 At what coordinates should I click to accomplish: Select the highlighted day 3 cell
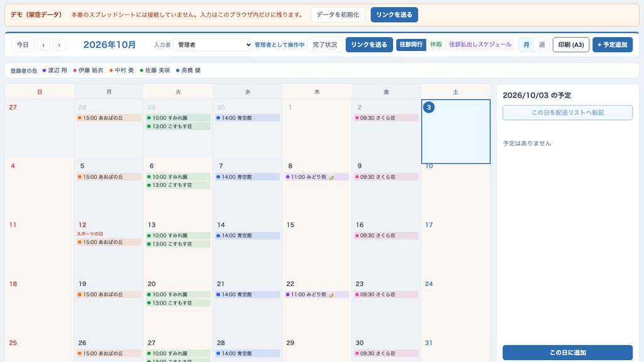[455, 131]
